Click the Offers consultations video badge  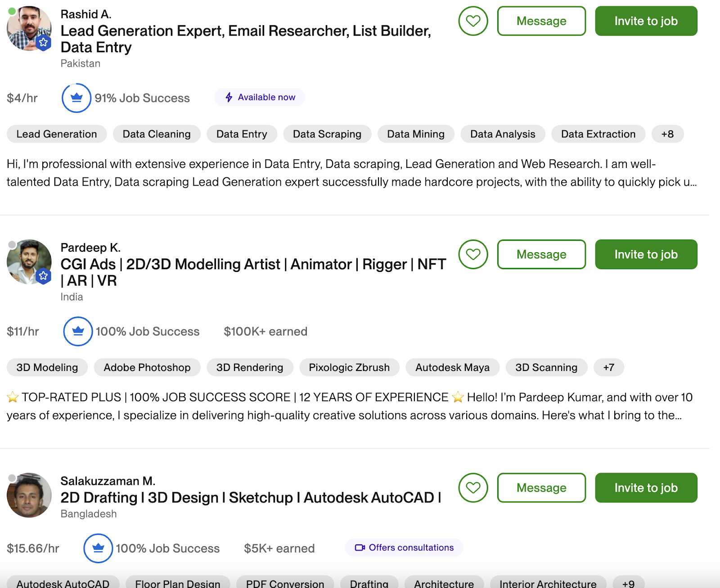(x=404, y=547)
